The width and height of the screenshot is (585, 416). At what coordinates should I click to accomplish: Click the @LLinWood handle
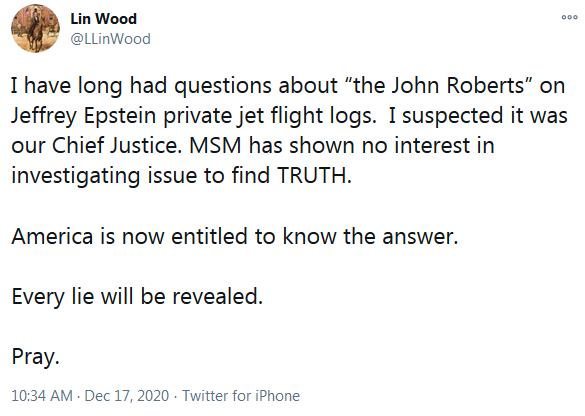coord(110,39)
